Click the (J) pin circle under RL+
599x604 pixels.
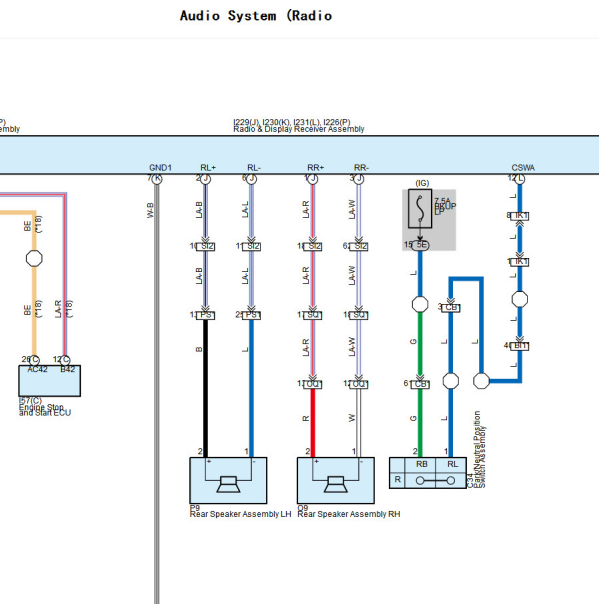(x=206, y=179)
